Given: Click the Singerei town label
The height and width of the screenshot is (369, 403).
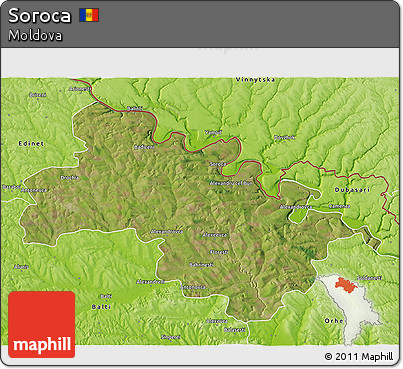Looking at the screenshot, I should (x=170, y=337).
